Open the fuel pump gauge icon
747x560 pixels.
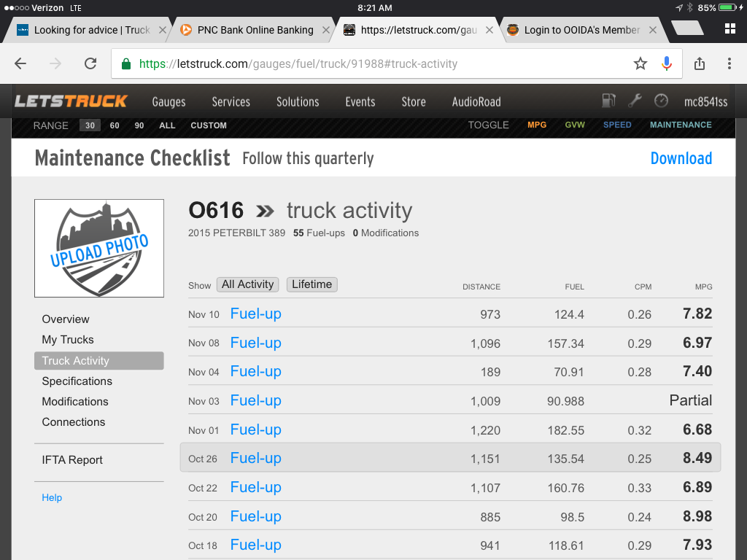click(608, 101)
